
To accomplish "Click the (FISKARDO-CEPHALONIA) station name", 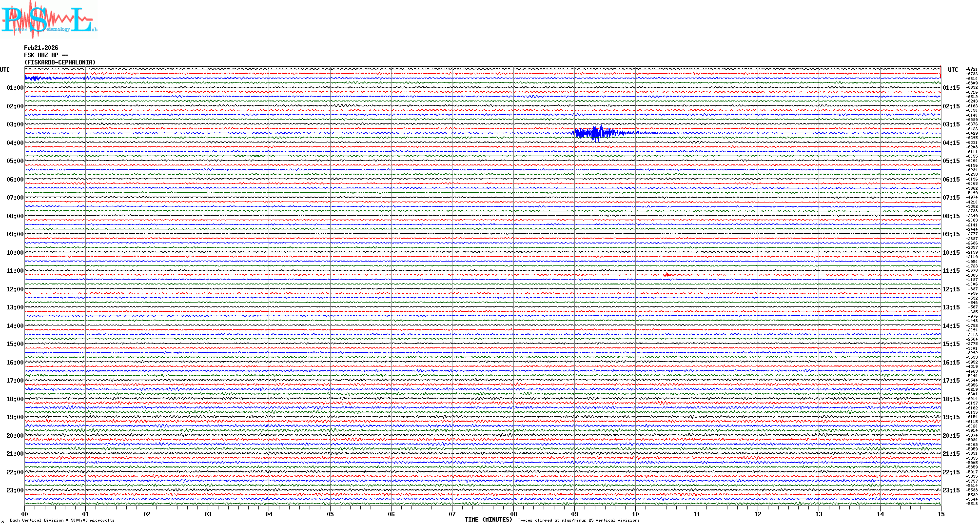I will point(60,62).
